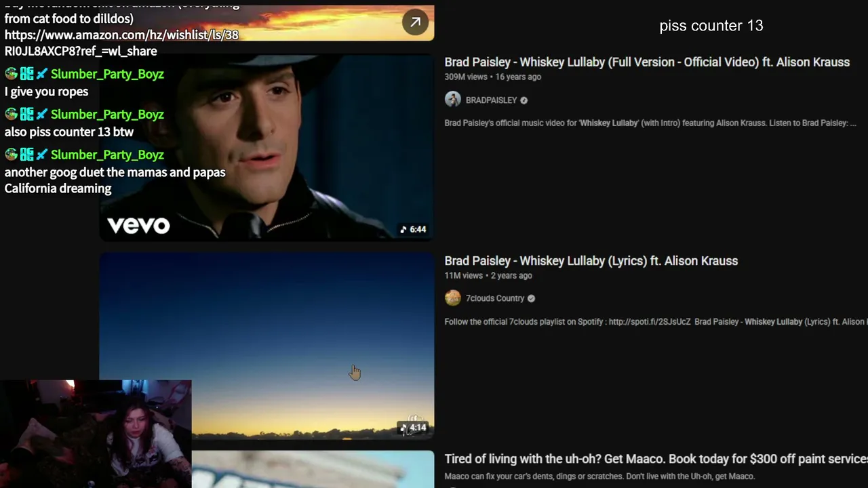Open the Maaco ad thumbnail
Image resolution: width=868 pixels, height=488 pixels.
(313, 469)
